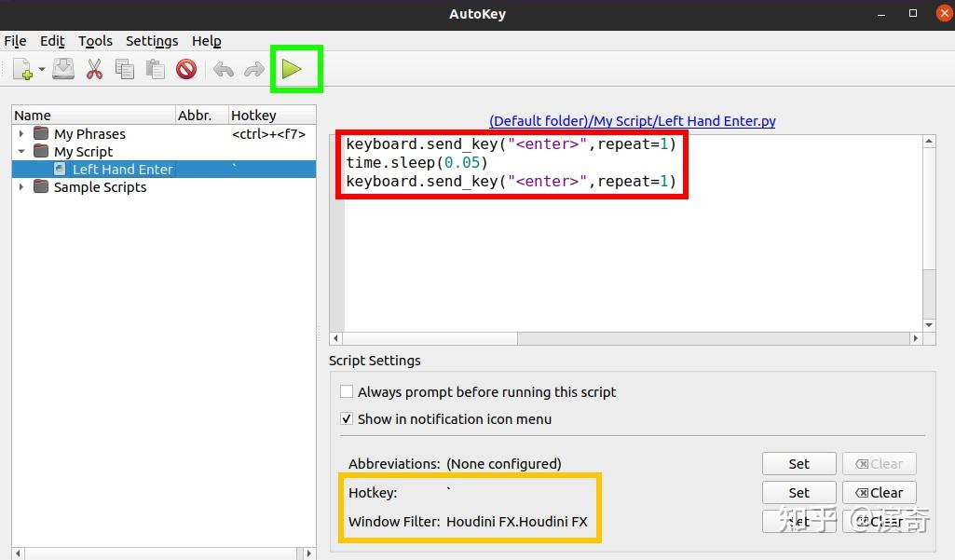Click Set next to Hotkey
955x560 pixels.
[x=798, y=492]
